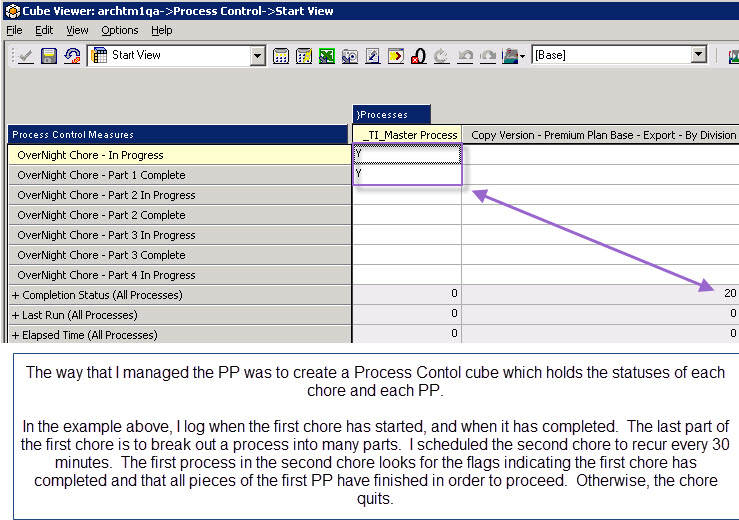Select row OverNight Chore - Part 2 In Progress
This screenshot has width=739, height=520.
pos(180,195)
